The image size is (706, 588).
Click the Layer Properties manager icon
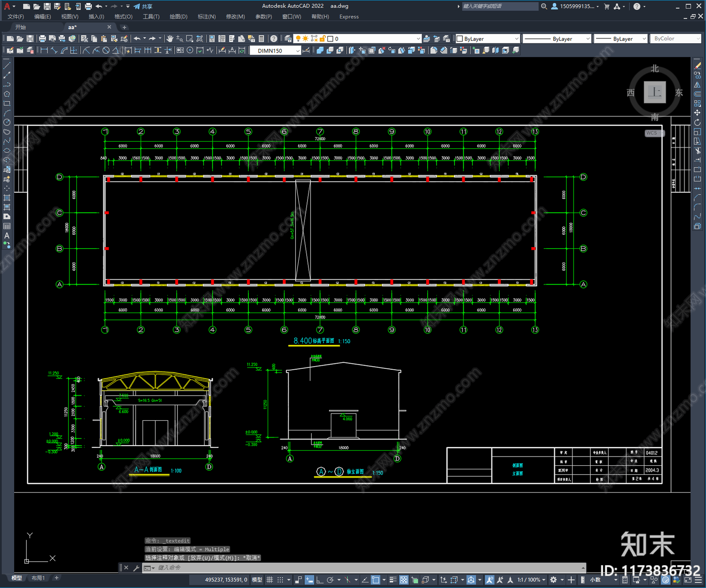288,39
